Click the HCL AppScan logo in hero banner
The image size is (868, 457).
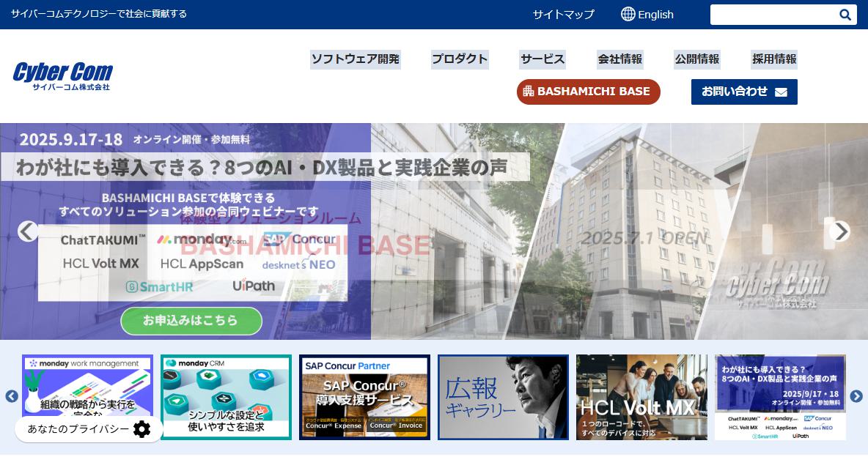pos(202,264)
